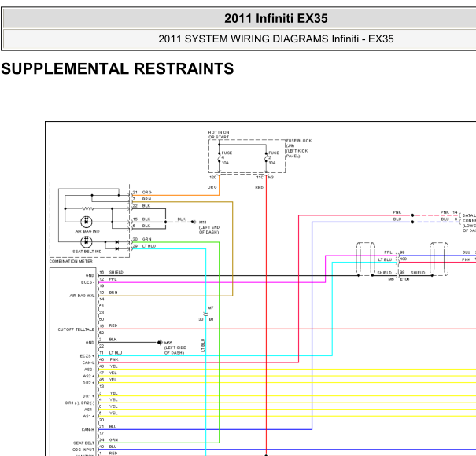Image resolution: width=476 pixels, height=456 pixels.
Task: Click the 'AIR BAG W/L' pin label
Action: tap(82, 296)
